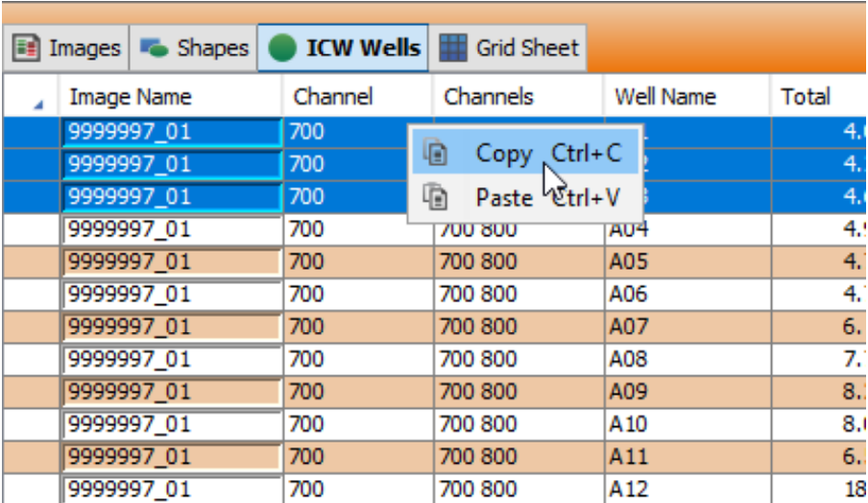Select the Image Name cell in row A04

172,229
